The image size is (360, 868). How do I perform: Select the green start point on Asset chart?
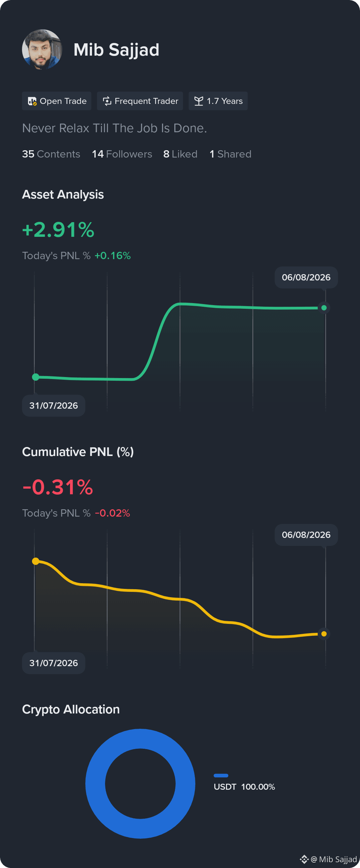(35, 377)
